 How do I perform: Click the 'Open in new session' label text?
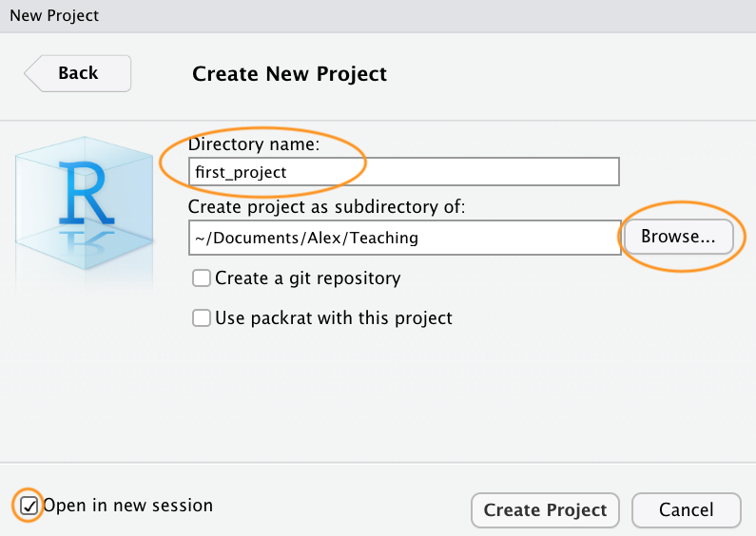(127, 506)
